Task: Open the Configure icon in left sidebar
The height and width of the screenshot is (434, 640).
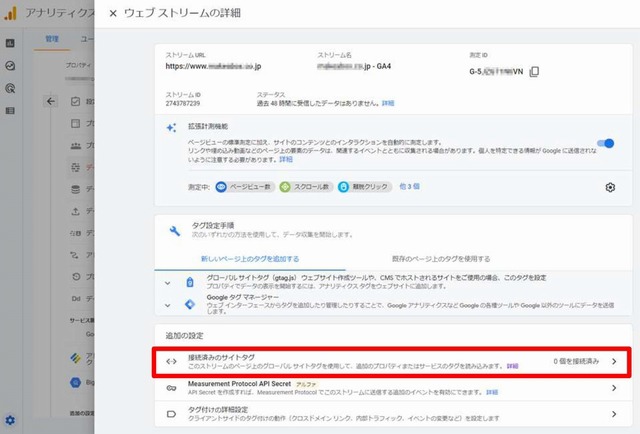Action: pyautogui.click(x=10, y=111)
